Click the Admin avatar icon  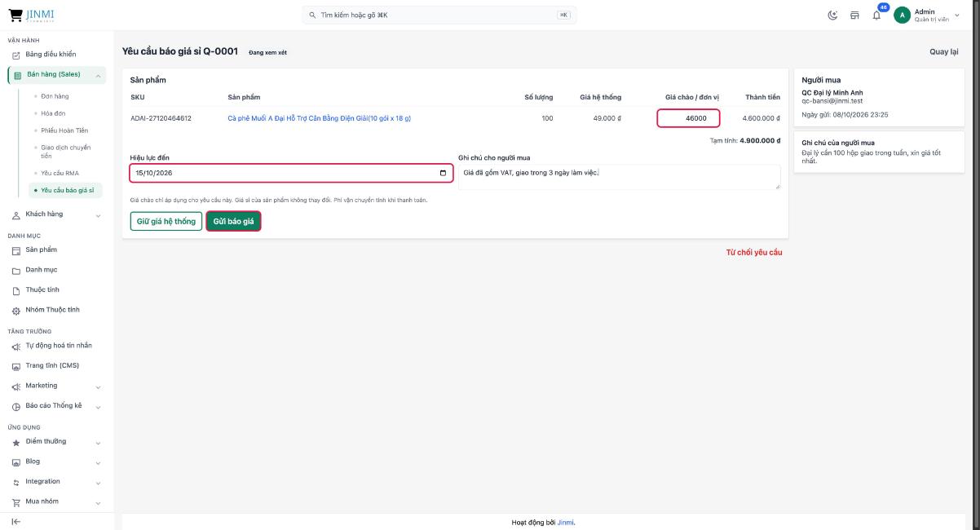click(902, 15)
